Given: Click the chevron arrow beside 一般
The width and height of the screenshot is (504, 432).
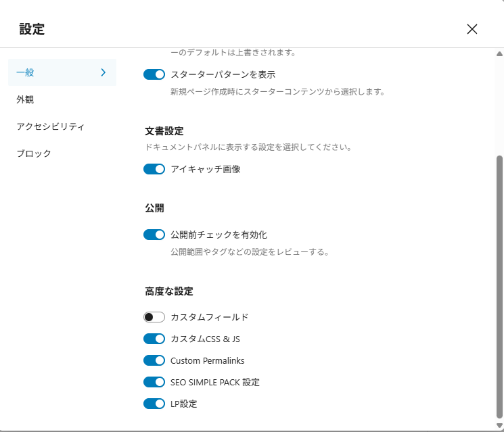Looking at the screenshot, I should click(x=104, y=72).
